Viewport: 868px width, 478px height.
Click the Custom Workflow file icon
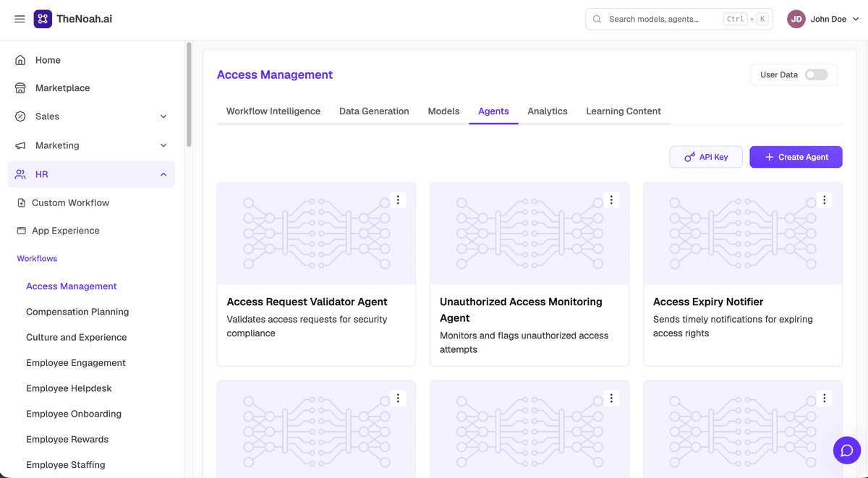(21, 203)
